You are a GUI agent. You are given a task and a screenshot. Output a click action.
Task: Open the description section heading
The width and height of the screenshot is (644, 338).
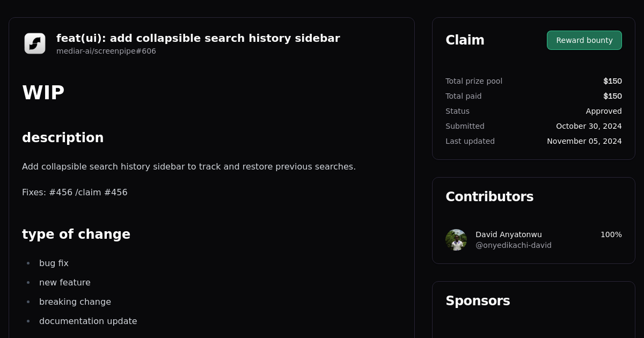pyautogui.click(x=63, y=137)
